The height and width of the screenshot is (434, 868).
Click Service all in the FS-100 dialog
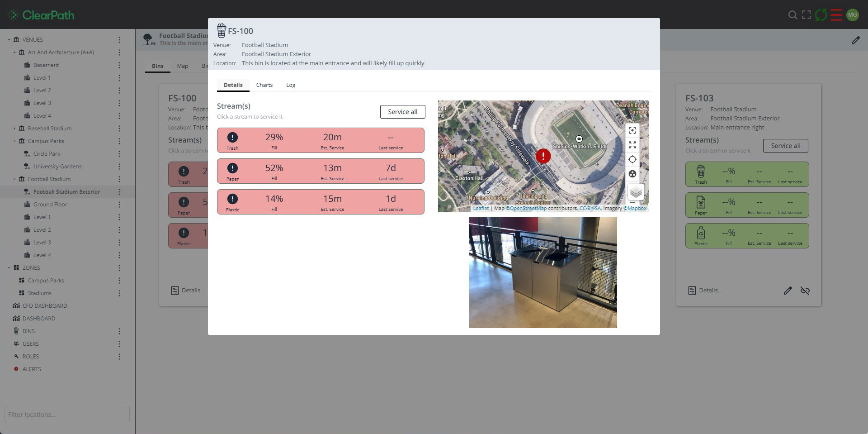click(x=403, y=112)
